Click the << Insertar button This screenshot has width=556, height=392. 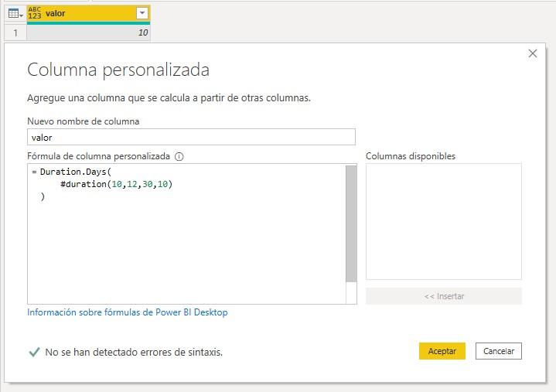pyautogui.click(x=444, y=296)
